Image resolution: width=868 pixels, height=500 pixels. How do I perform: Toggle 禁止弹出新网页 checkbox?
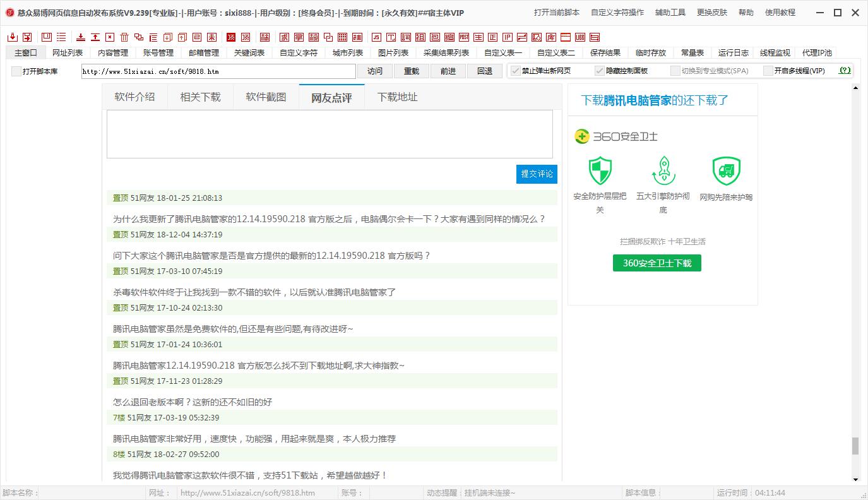[x=516, y=71]
